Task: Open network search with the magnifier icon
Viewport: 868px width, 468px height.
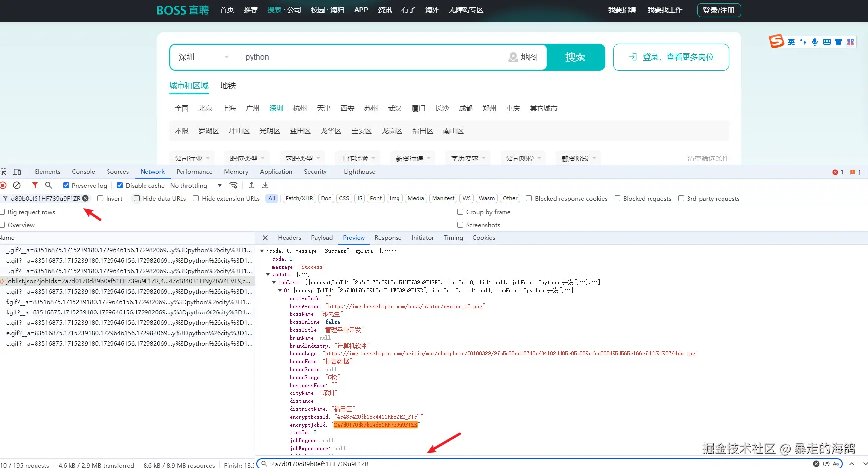Action: click(x=48, y=185)
